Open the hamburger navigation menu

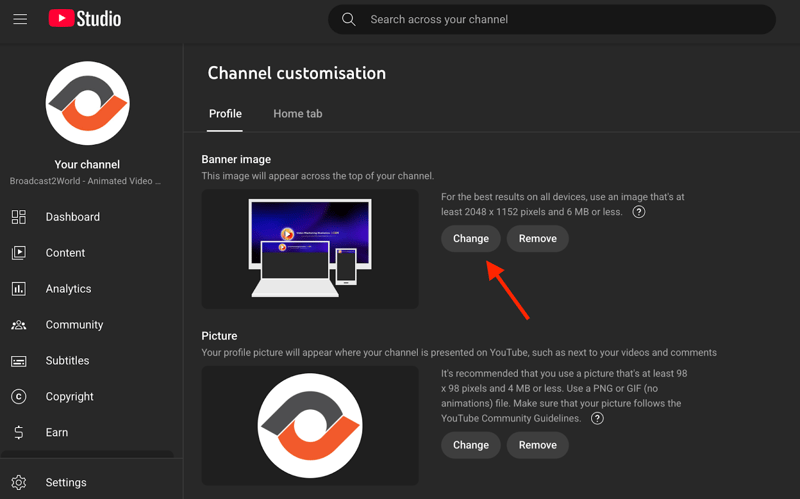click(20, 19)
